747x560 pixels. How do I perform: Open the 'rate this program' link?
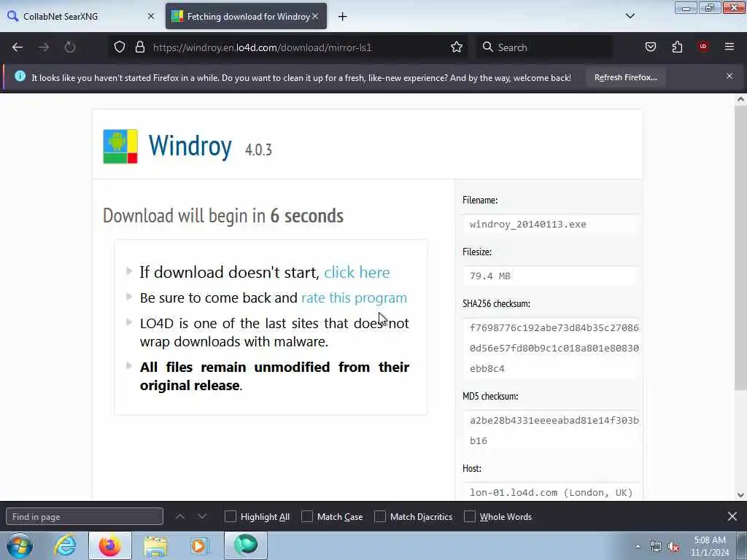(355, 297)
